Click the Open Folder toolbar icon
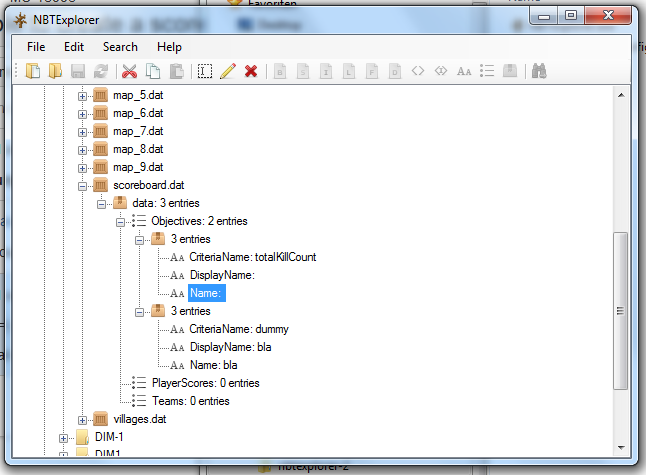The width and height of the screenshot is (646, 475). point(55,71)
